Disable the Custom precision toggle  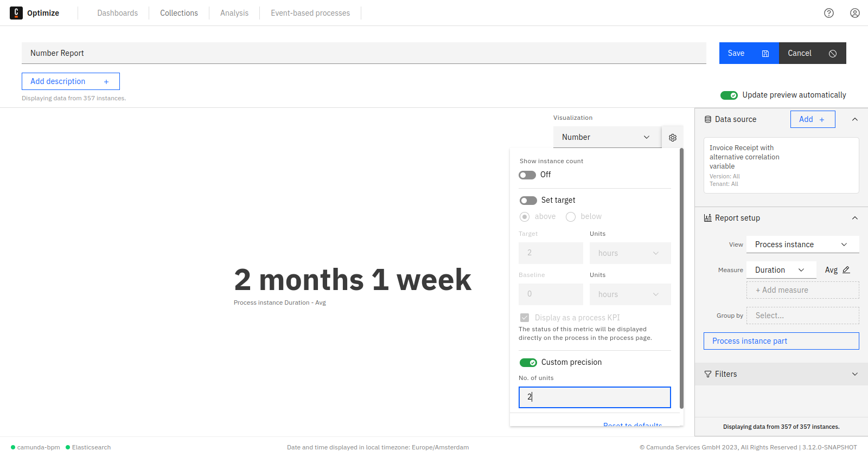528,362
